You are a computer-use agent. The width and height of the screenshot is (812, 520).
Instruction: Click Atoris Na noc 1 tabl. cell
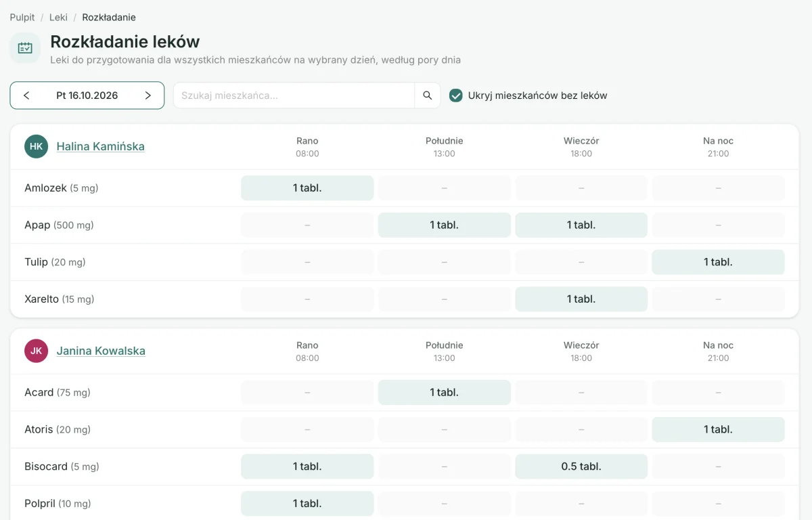(x=719, y=429)
